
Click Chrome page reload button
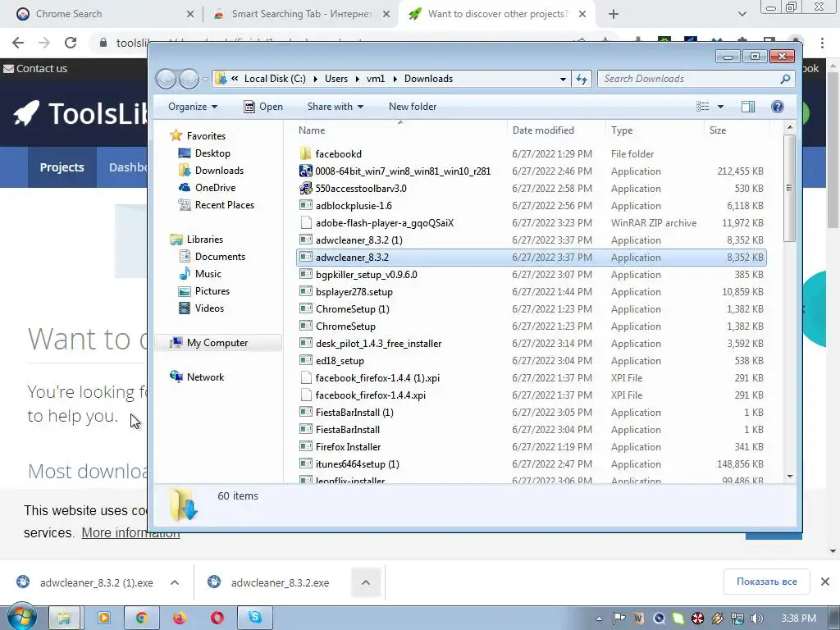click(x=71, y=43)
